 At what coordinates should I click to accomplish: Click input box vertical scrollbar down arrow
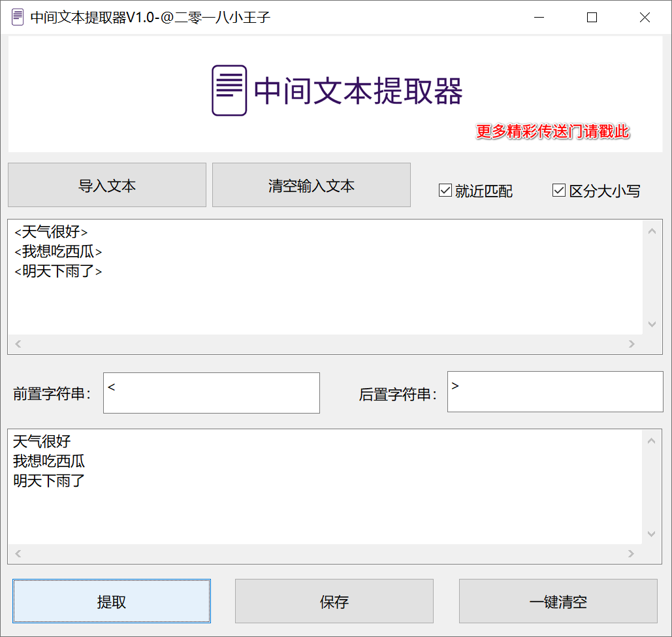pyautogui.click(x=652, y=324)
